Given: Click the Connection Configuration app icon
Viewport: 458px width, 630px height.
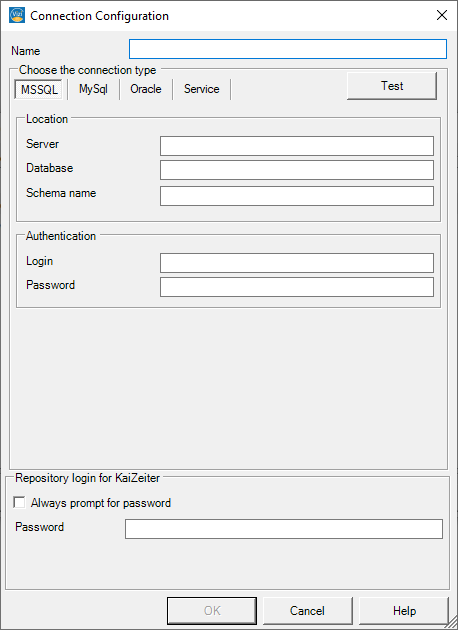Looking at the screenshot, I should tap(17, 16).
